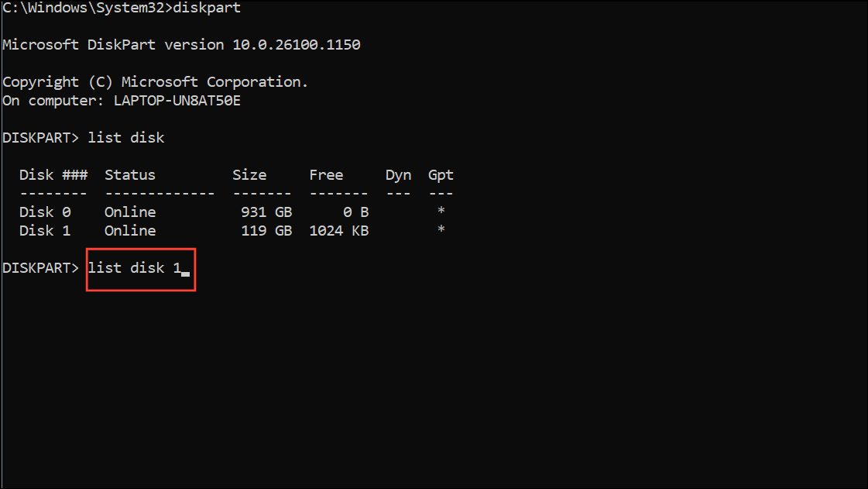Click the 'Gpt' column header
Screen dimensions: 868x489
point(441,176)
